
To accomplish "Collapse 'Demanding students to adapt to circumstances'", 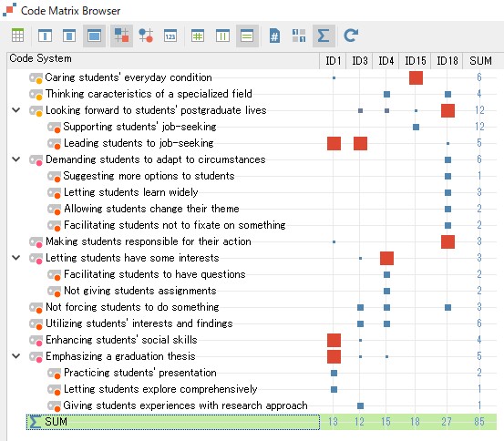I will [x=16, y=159].
